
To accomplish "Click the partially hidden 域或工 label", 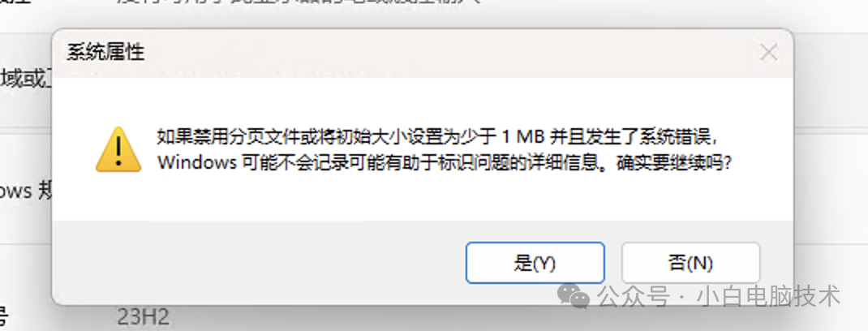I will (x=27, y=80).
